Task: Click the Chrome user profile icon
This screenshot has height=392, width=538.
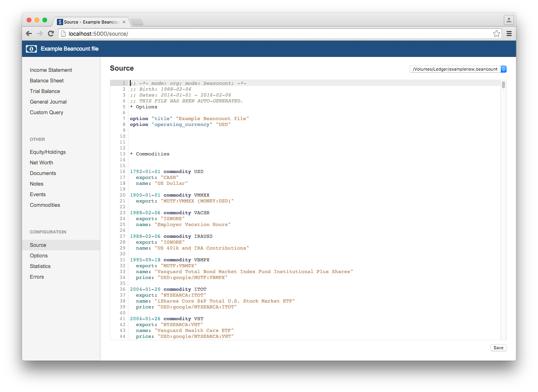Action: 509,20
